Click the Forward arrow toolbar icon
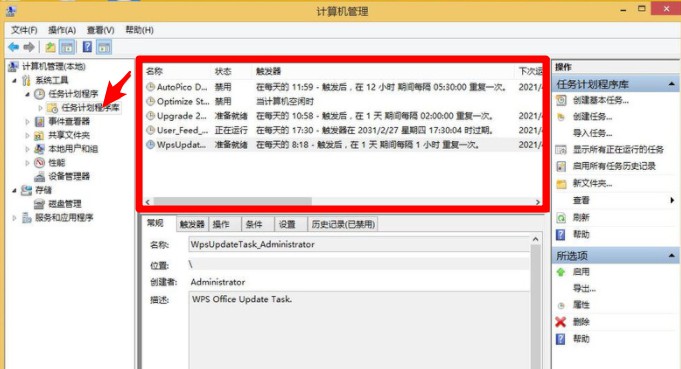The height and width of the screenshot is (369, 681). coord(29,47)
